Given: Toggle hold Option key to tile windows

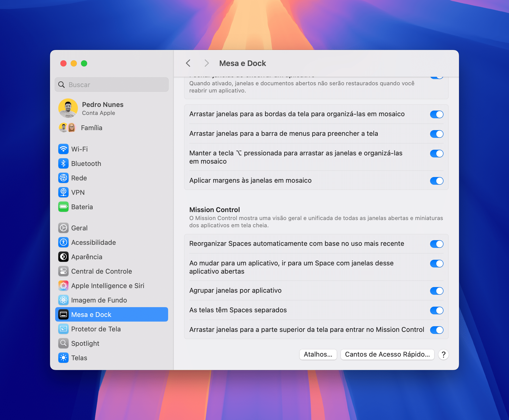Looking at the screenshot, I should [437, 153].
